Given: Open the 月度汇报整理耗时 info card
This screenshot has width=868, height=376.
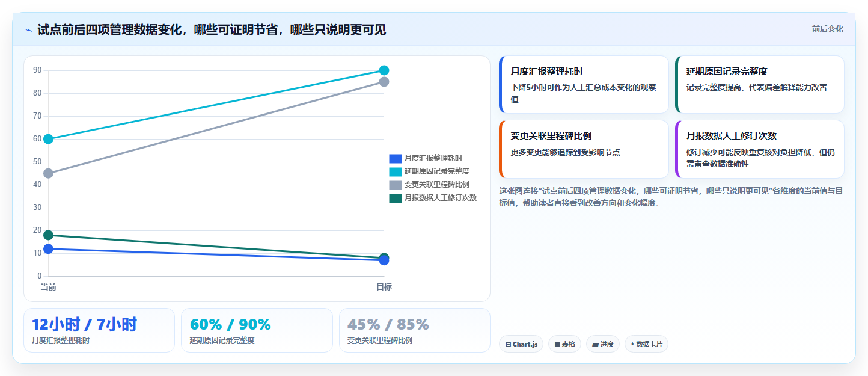Looking at the screenshot, I should tap(584, 84).
